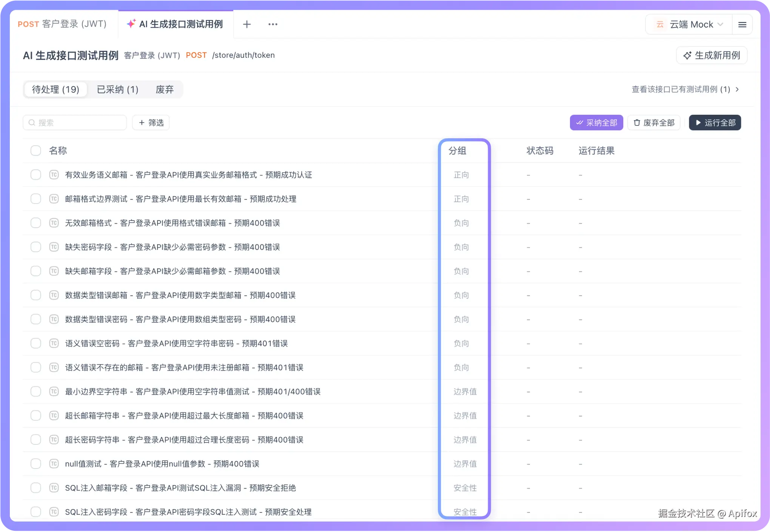This screenshot has height=532, width=770.
Task: Expand 查看该接口已有测试用例 chevron link
Action: tap(737, 89)
